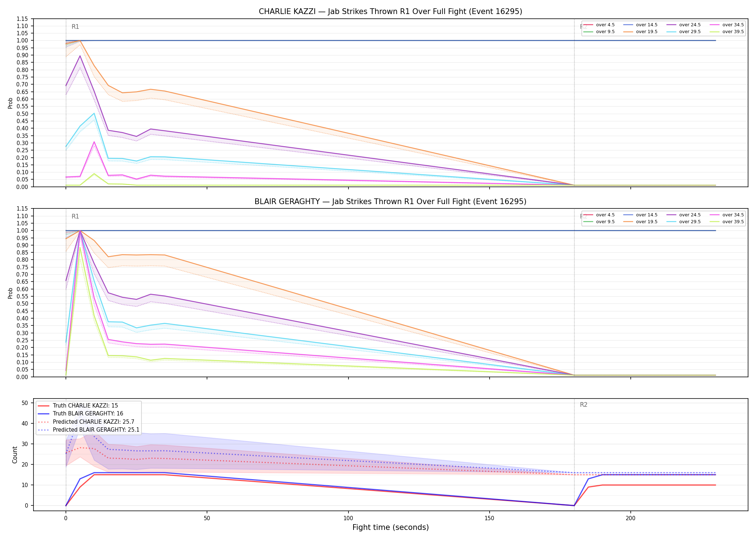Viewport: 756px width, 540px height.
Task: Click 'Predicted BLAIR GERAGHTY: 25.1' legend entry
Action: pyautogui.click(x=89, y=430)
